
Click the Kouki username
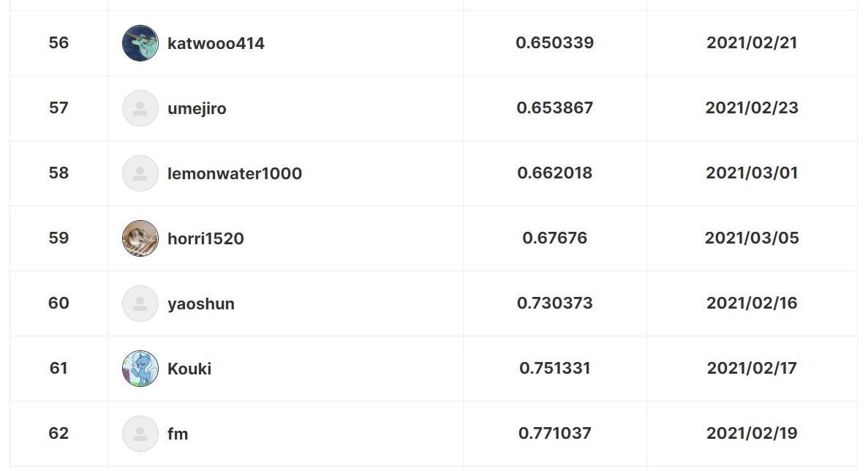pos(189,369)
